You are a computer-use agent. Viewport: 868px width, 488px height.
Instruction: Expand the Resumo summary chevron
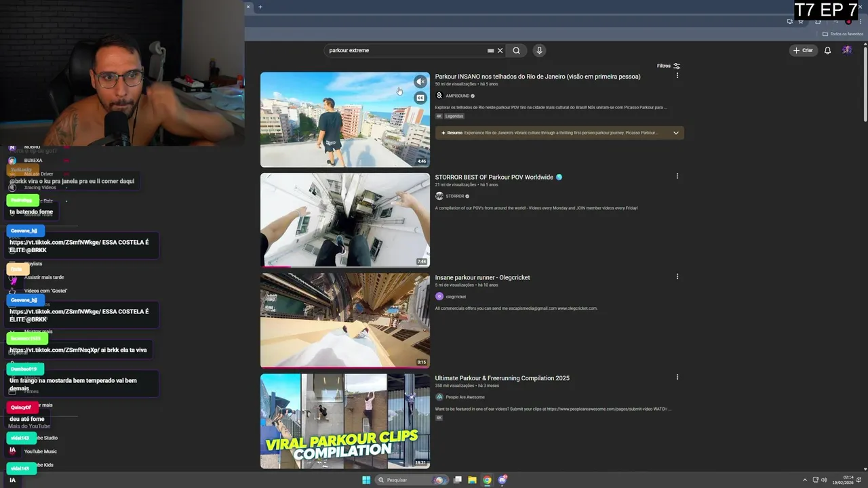click(675, 133)
